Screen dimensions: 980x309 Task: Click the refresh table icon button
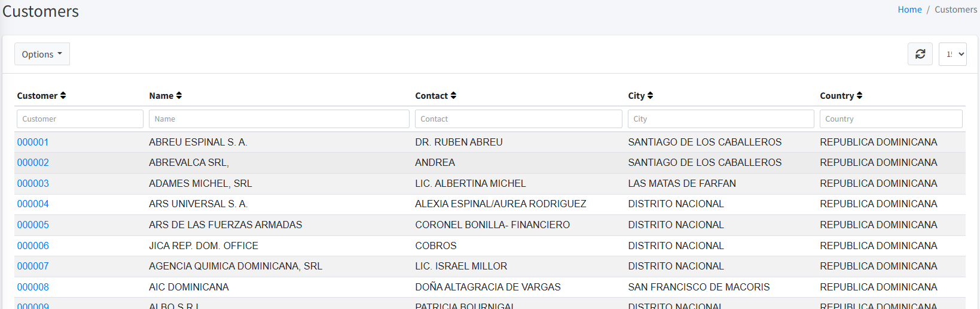[920, 54]
